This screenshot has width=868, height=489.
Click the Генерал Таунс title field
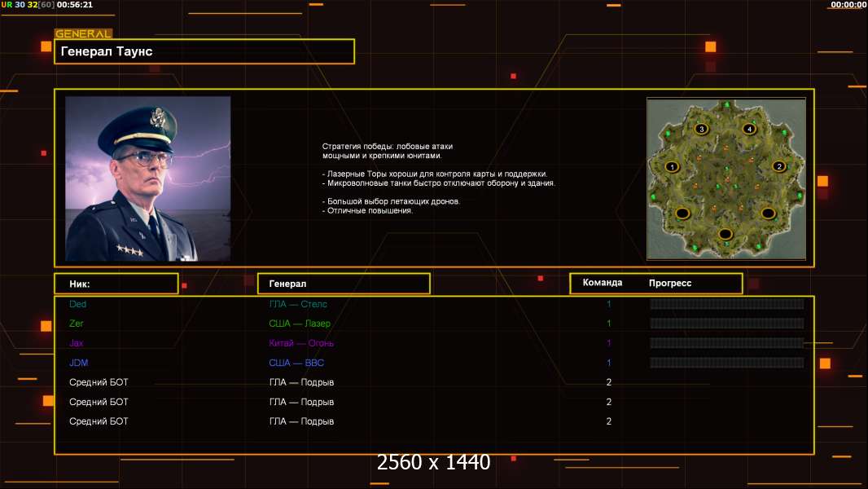204,51
